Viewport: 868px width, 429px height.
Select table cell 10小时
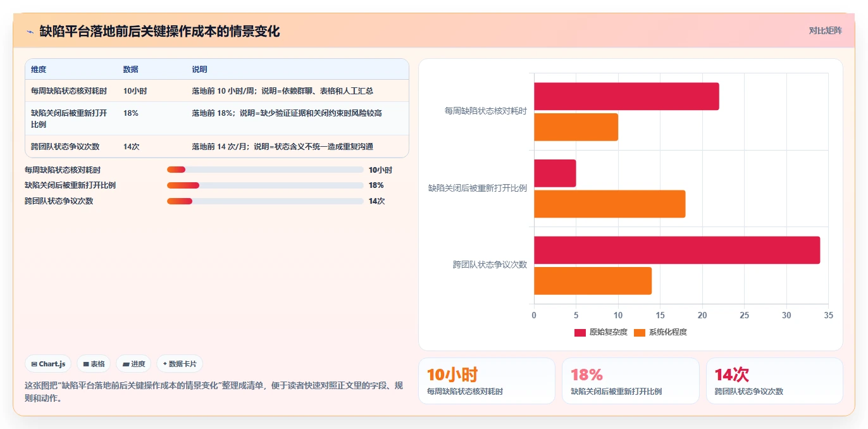tap(135, 91)
